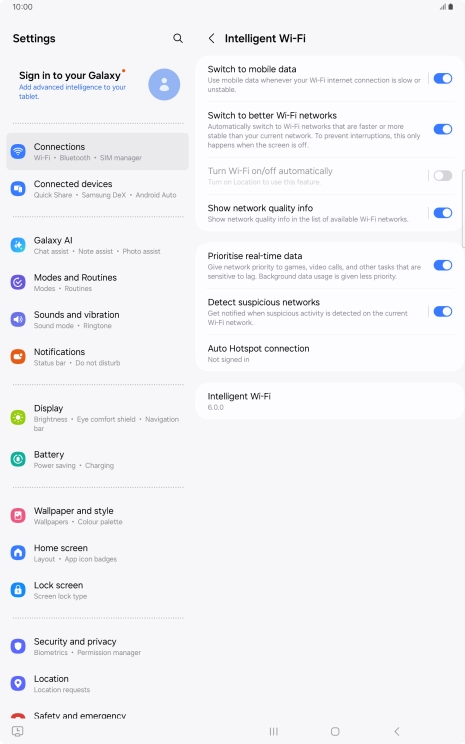
Task: Open Connected devices menu entry
Action: point(97,189)
